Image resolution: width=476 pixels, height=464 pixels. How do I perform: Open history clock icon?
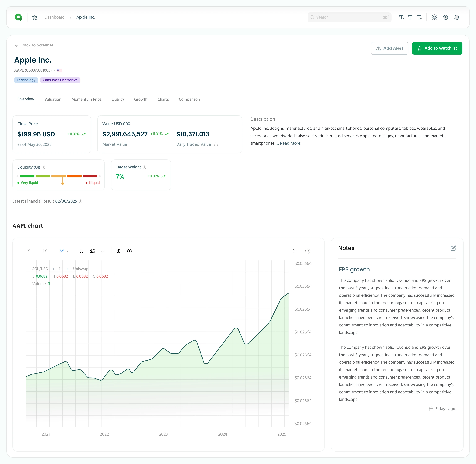point(445,17)
